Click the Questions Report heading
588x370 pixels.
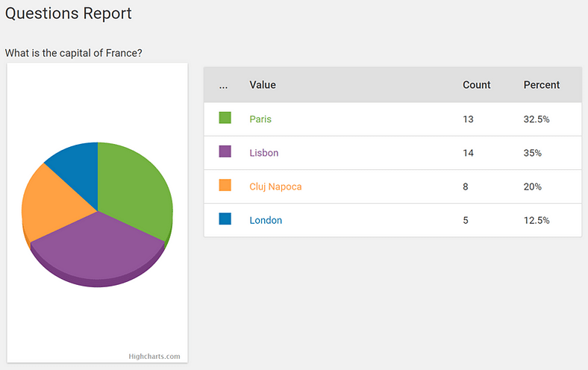pos(69,13)
